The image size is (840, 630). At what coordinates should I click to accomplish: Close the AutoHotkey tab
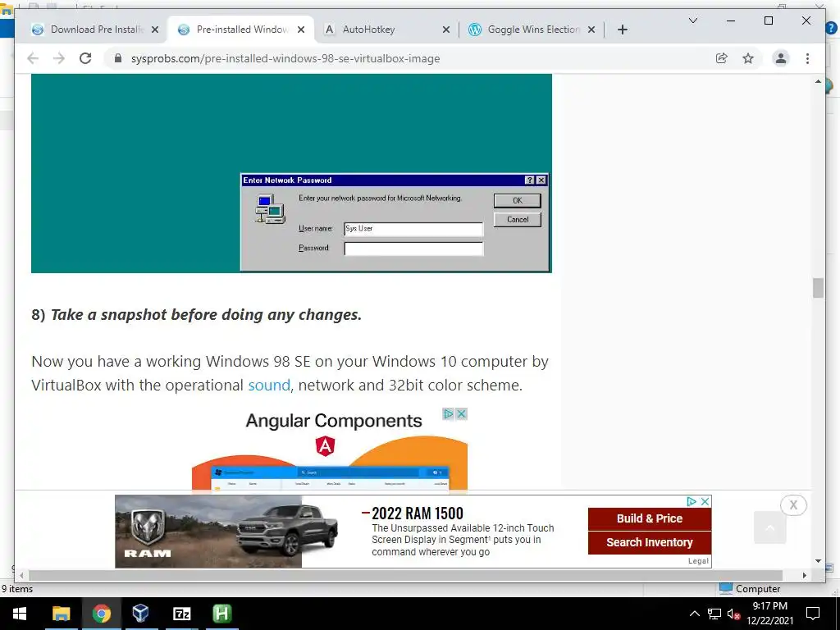tap(445, 30)
